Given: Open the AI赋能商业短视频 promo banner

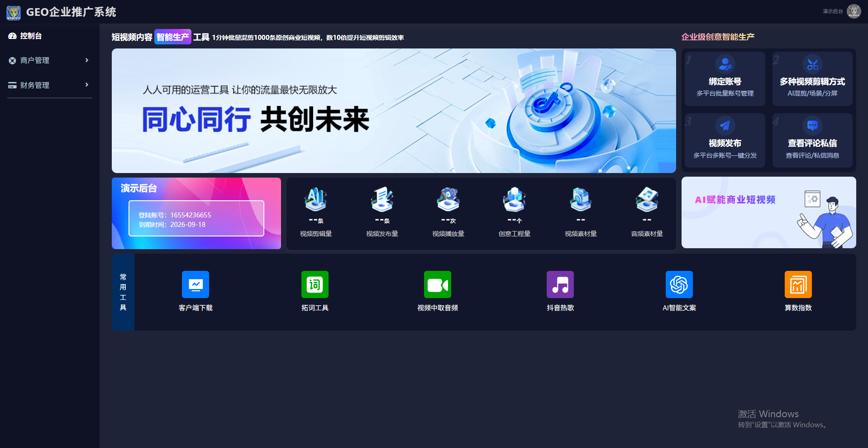Looking at the screenshot, I should (x=768, y=212).
